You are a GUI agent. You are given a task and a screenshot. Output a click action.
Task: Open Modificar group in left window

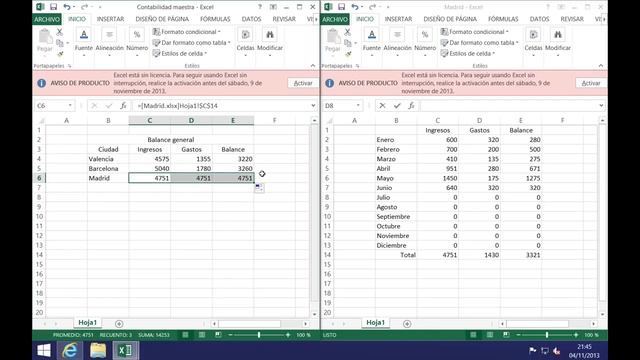point(270,42)
